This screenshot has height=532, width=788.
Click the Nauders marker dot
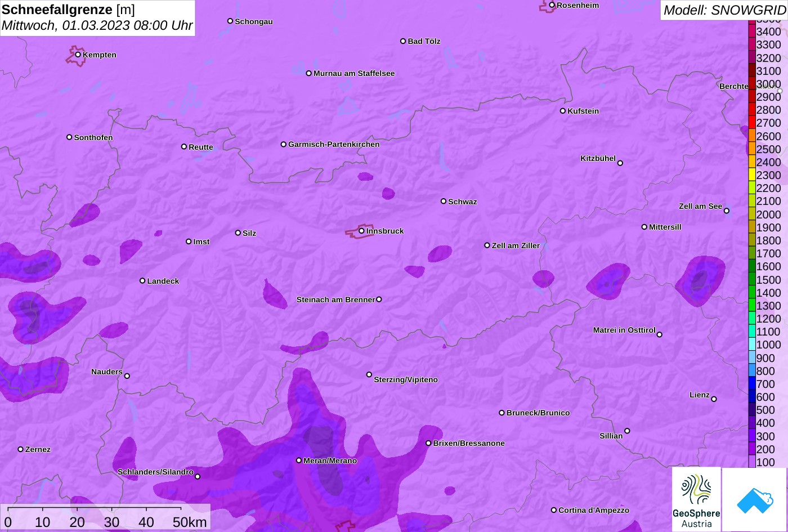[127, 376]
